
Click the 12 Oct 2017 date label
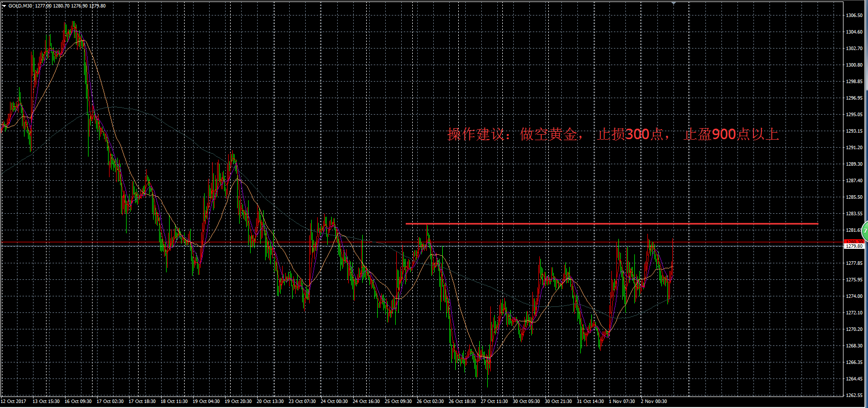(14, 401)
